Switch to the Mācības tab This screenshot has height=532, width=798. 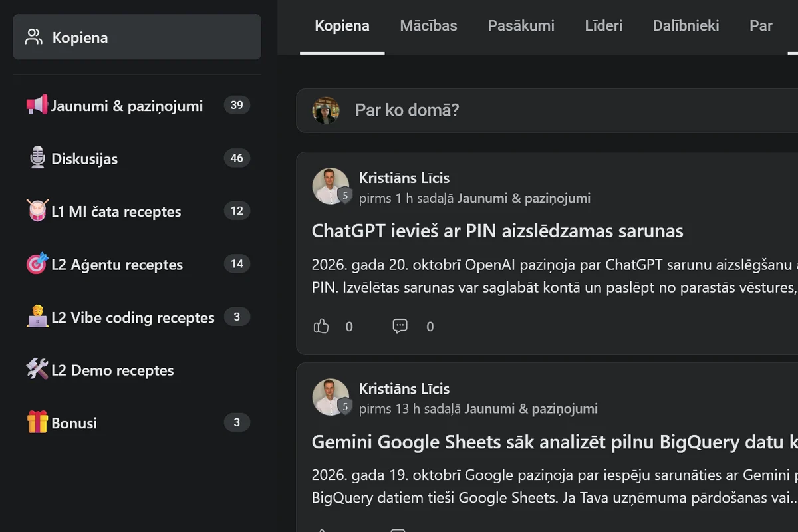tap(428, 27)
